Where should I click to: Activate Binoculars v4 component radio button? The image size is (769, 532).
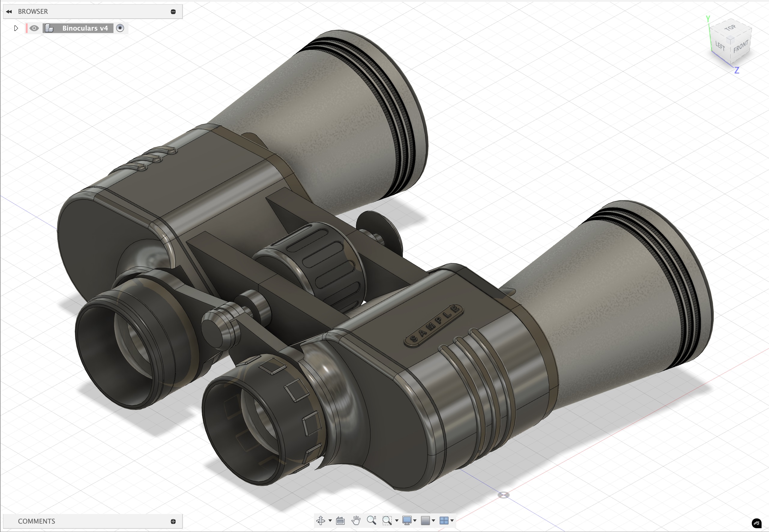pos(120,28)
